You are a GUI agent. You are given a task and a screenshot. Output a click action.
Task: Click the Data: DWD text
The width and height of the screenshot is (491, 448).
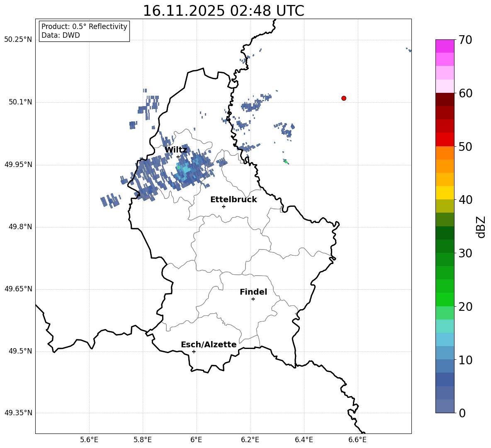[x=61, y=35]
